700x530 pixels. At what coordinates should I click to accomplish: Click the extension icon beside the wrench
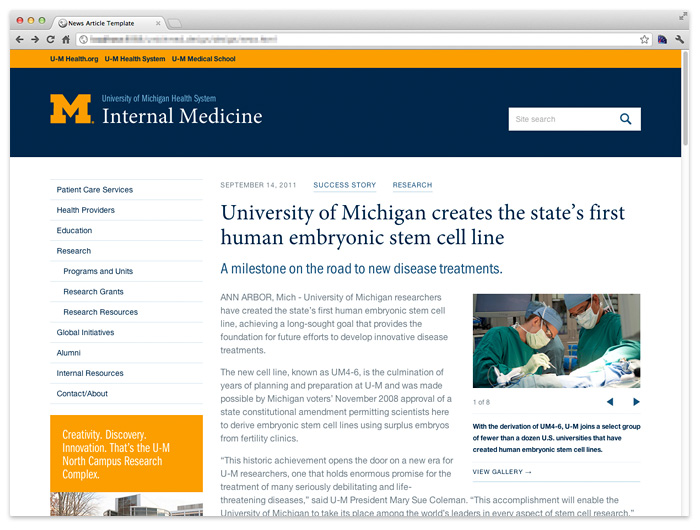[x=662, y=40]
